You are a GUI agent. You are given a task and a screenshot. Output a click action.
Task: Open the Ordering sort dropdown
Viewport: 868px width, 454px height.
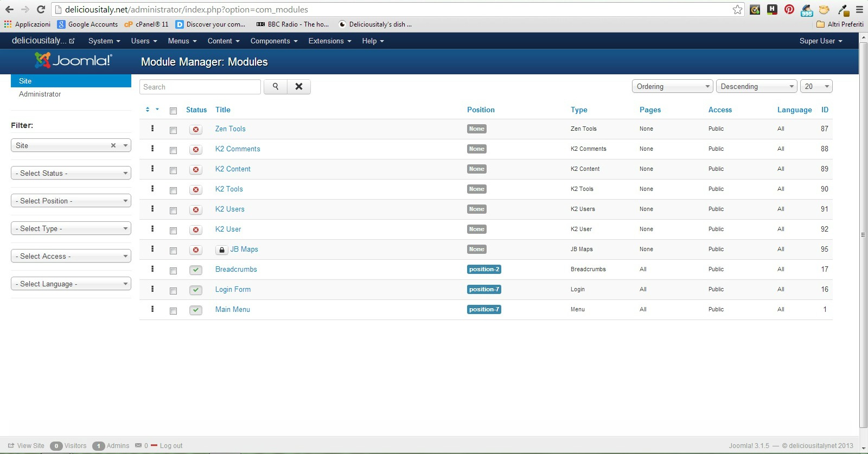pos(672,86)
